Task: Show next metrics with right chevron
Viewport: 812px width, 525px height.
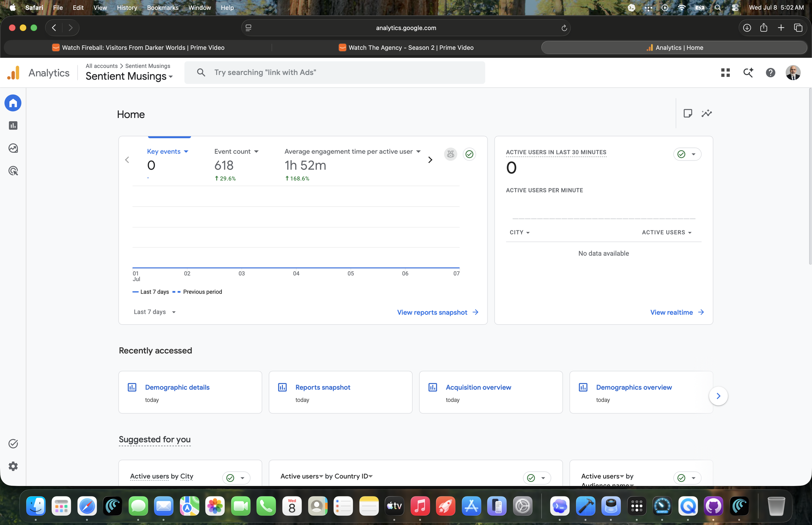Action: pyautogui.click(x=430, y=160)
